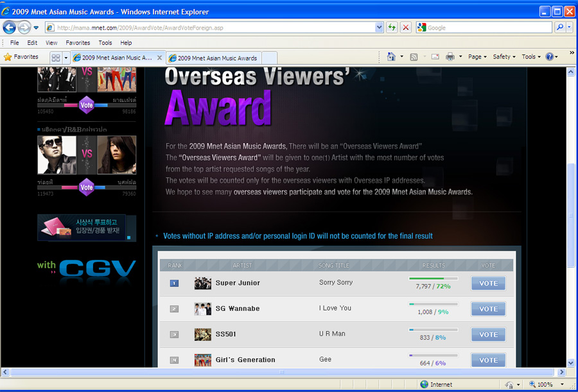Open a new blank tab
The width and height of the screenshot is (578, 392).
(269, 58)
